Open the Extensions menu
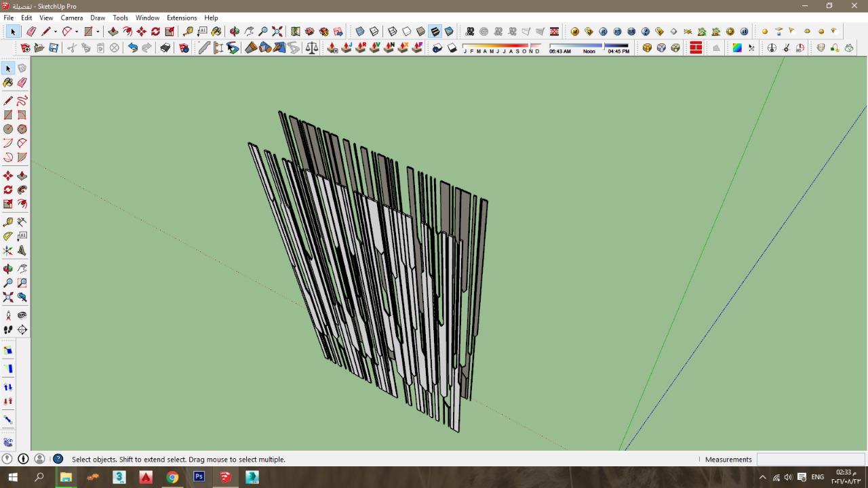Image resolution: width=868 pixels, height=488 pixels. pos(182,18)
